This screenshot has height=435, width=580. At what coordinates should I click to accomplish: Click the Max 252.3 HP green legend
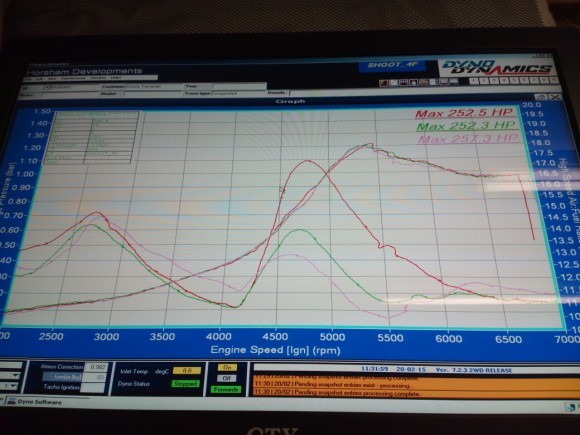tap(465, 126)
